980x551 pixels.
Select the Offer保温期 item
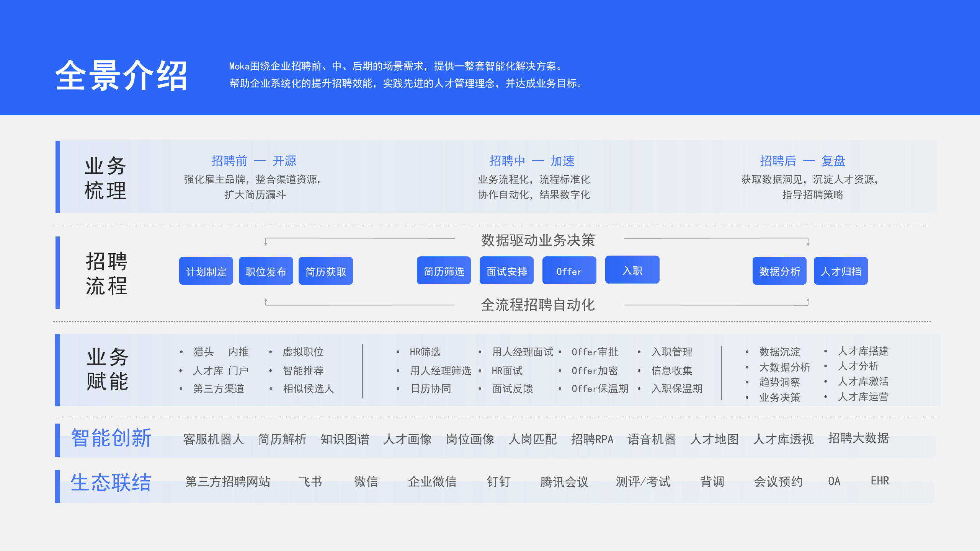600,389
